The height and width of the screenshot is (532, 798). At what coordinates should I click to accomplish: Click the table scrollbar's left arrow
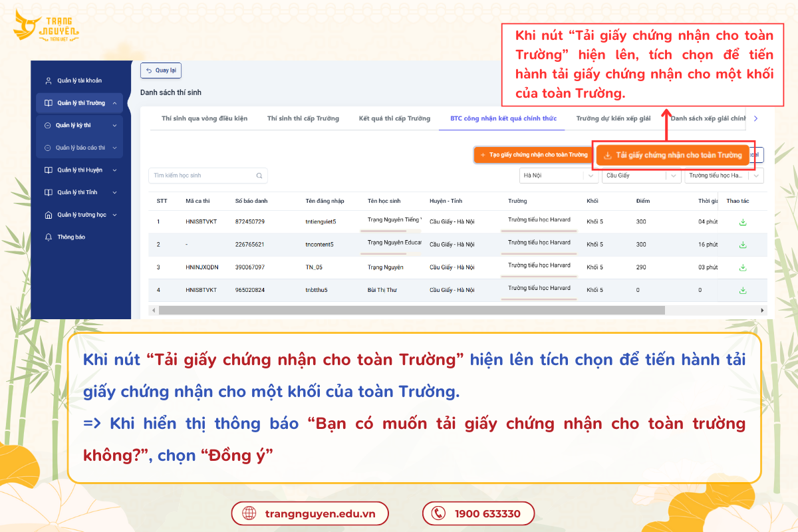click(154, 310)
